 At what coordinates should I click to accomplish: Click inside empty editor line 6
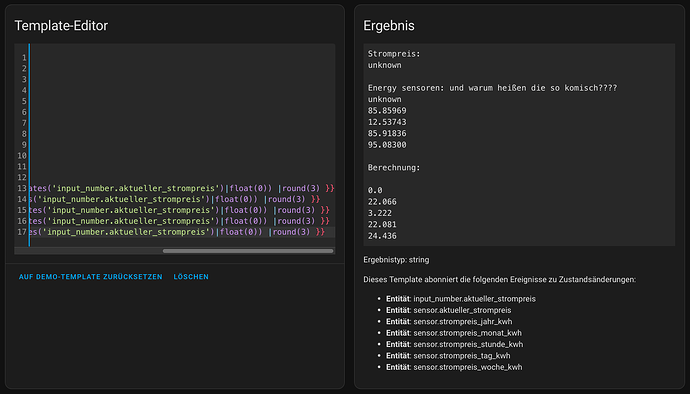(x=182, y=112)
